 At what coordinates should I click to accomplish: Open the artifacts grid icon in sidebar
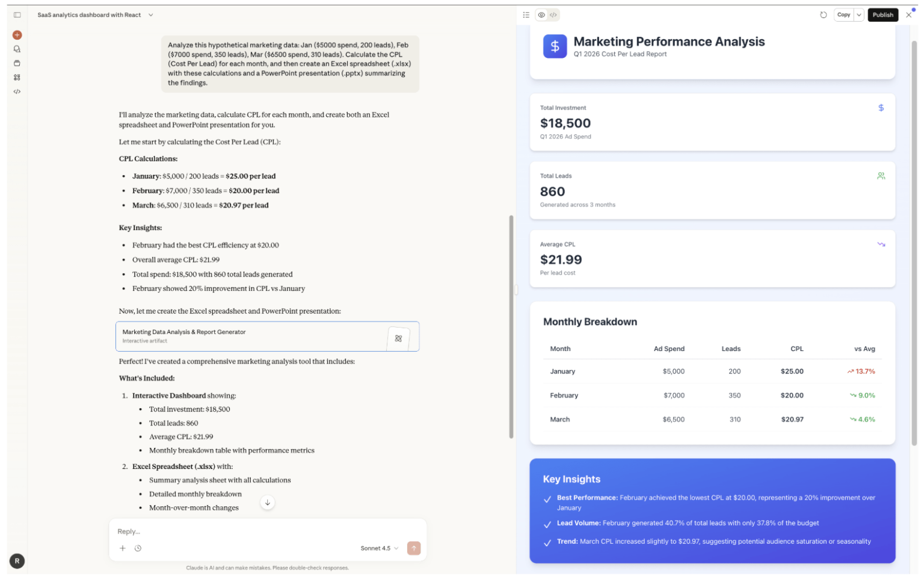[17, 78]
